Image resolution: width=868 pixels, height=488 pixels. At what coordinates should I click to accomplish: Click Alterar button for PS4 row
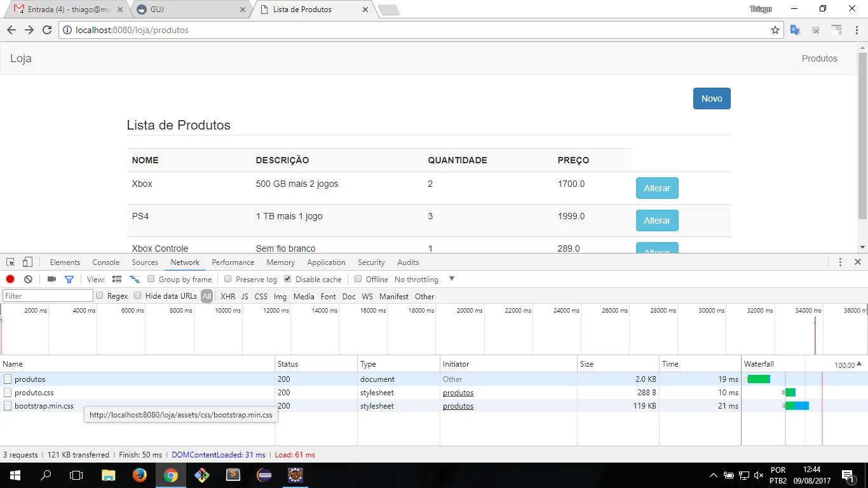pyautogui.click(x=657, y=220)
